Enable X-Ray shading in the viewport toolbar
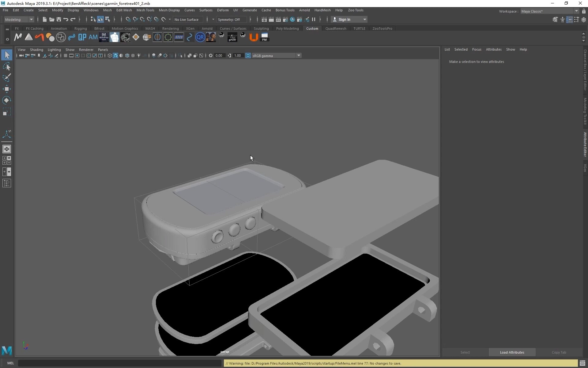Image resolution: width=588 pixels, height=368 pixels. tap(153, 56)
